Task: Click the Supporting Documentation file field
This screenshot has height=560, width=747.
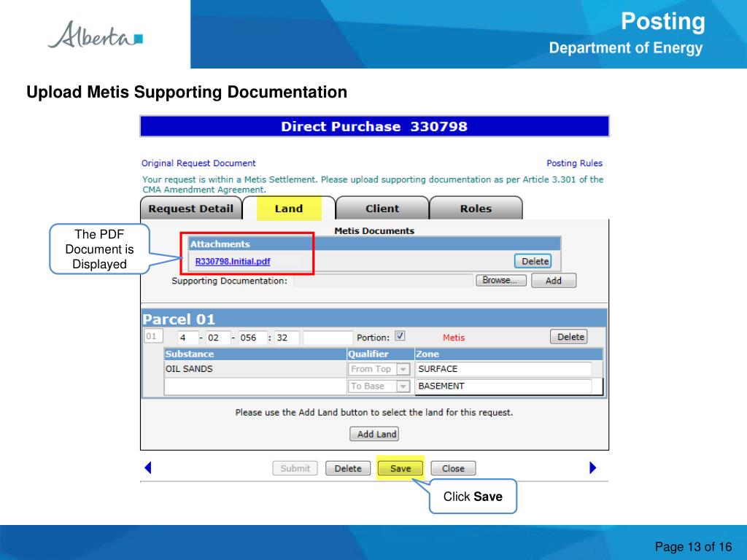Action: click(384, 281)
